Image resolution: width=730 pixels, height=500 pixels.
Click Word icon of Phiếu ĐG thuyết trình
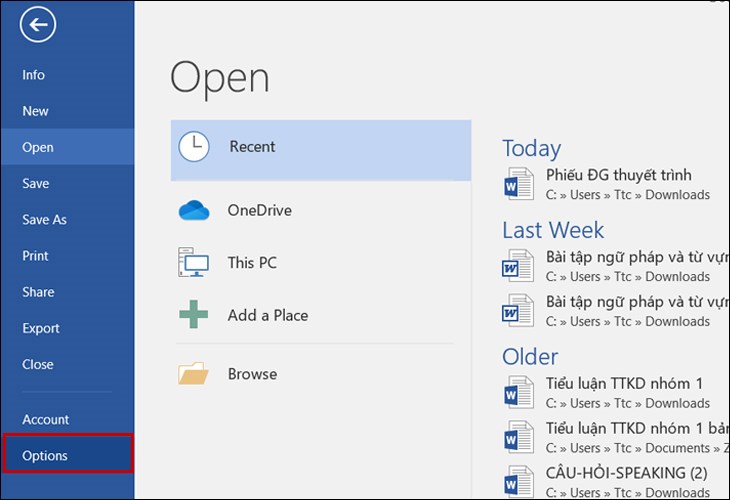518,183
